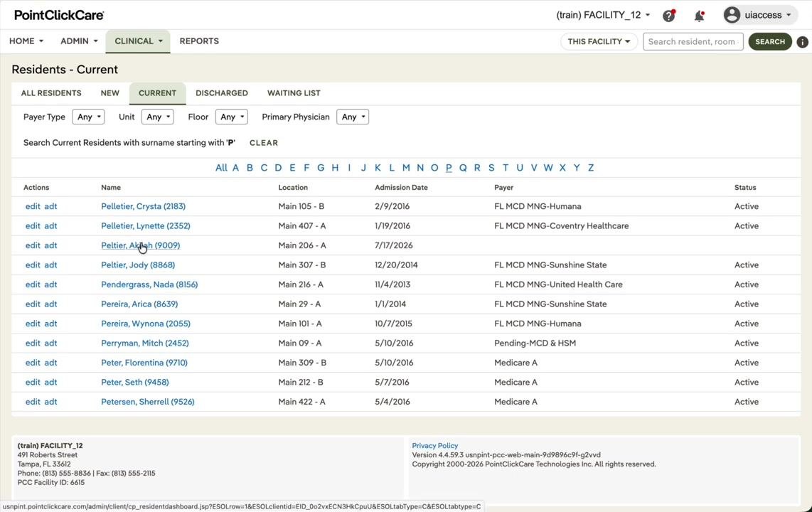Open resident Peltier, Jody (8868)
This screenshot has width=812, height=512.
coord(138,265)
